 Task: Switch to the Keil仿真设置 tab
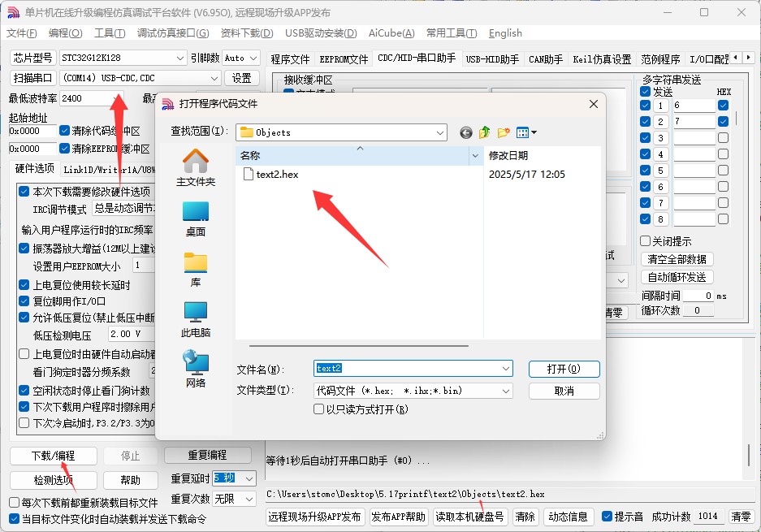[x=602, y=59]
